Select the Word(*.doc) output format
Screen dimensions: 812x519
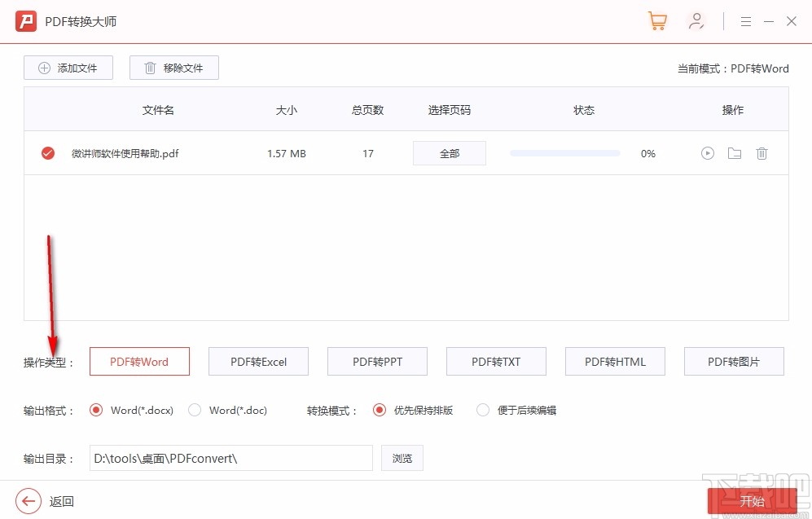[x=195, y=410]
